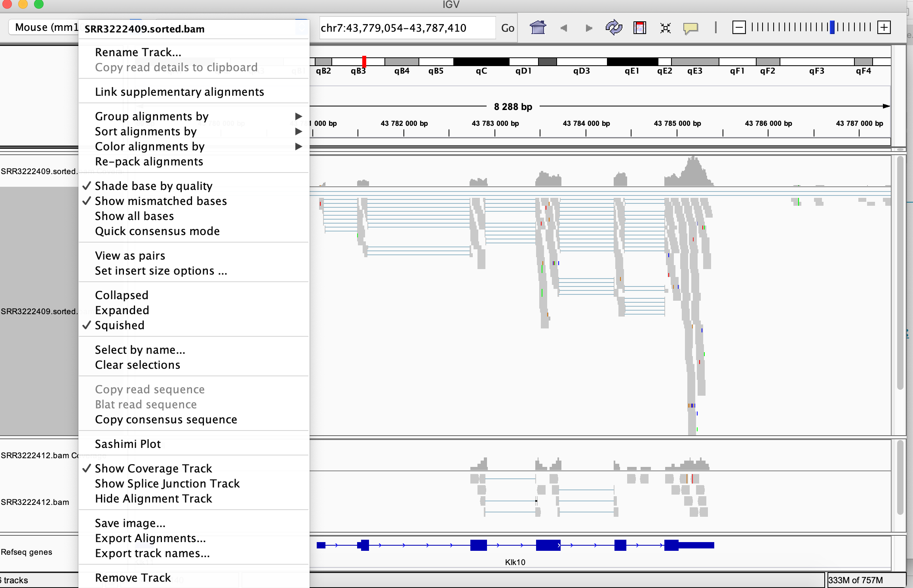The image size is (913, 588).
Task: Choose Export Alignments...
Action: [150, 538]
